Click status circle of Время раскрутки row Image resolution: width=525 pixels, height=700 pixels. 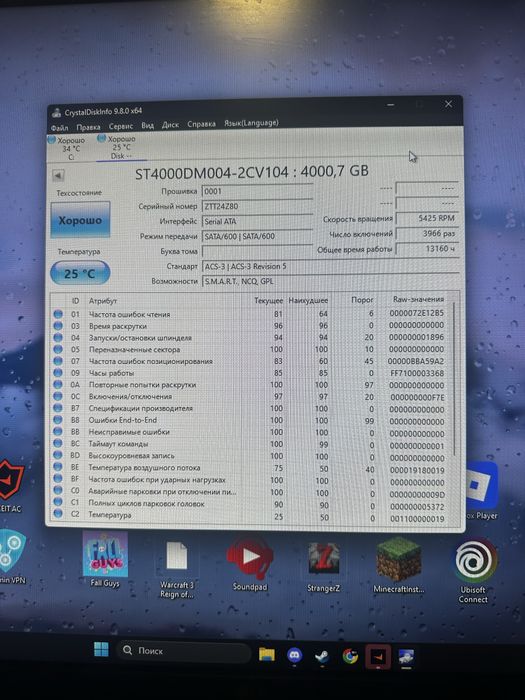click(x=58, y=326)
